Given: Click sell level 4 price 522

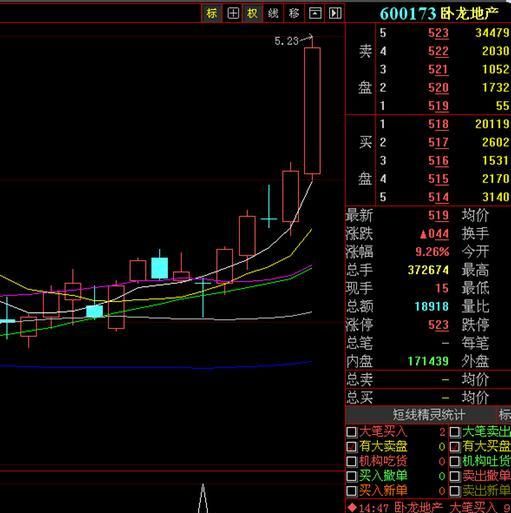Looking at the screenshot, I should click(x=438, y=51).
